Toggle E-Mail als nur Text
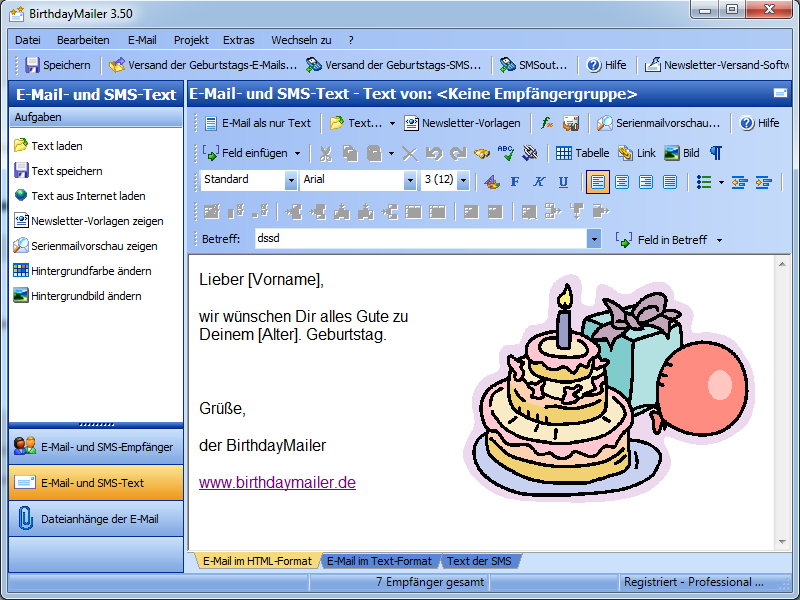 point(258,123)
